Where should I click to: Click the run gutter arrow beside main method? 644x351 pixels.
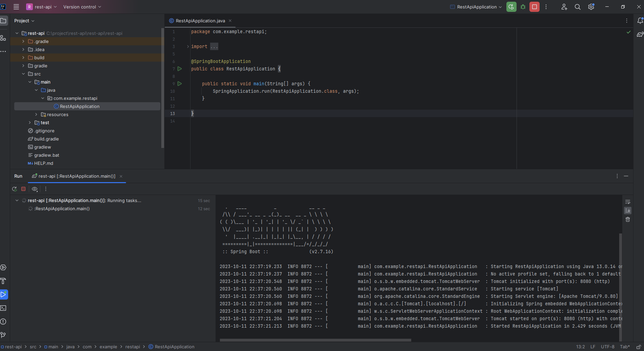(180, 84)
